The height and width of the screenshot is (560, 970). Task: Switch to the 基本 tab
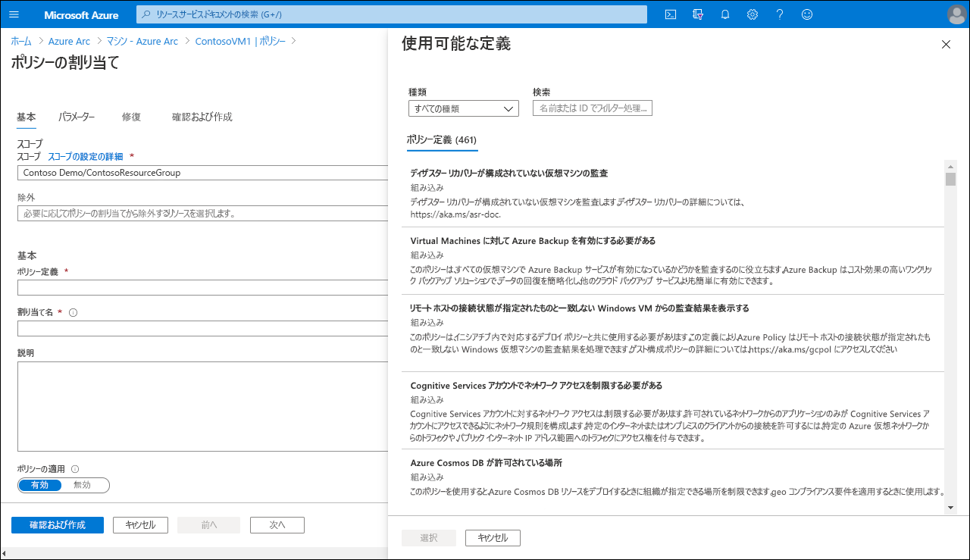point(27,117)
